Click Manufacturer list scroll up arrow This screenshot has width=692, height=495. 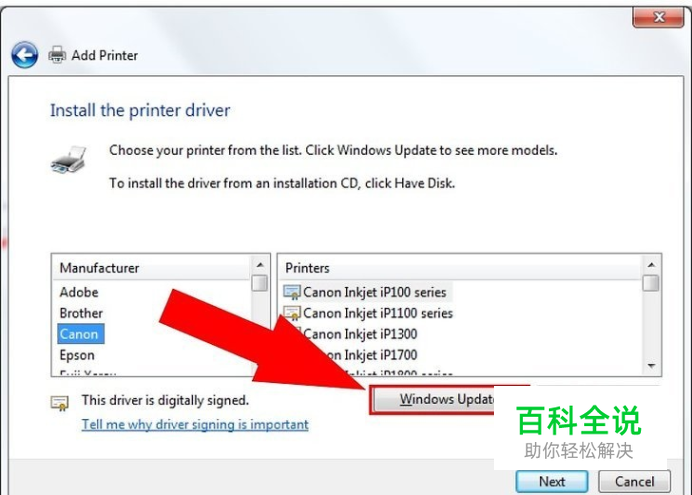click(x=260, y=265)
